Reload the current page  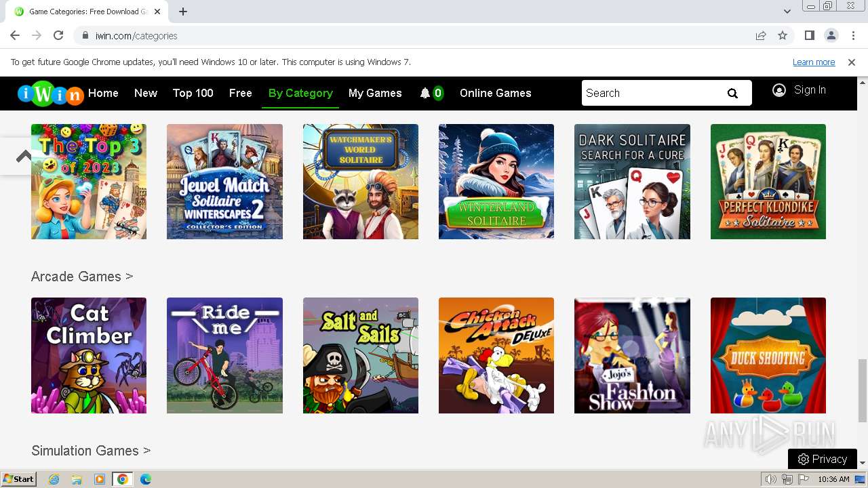[58, 35]
